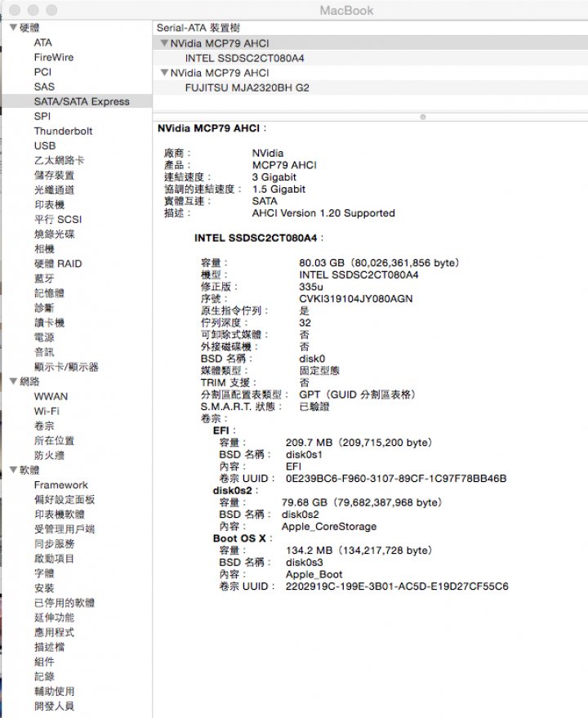Open 輔助使用 accessibility entry
The height and width of the screenshot is (718, 588).
point(54,691)
